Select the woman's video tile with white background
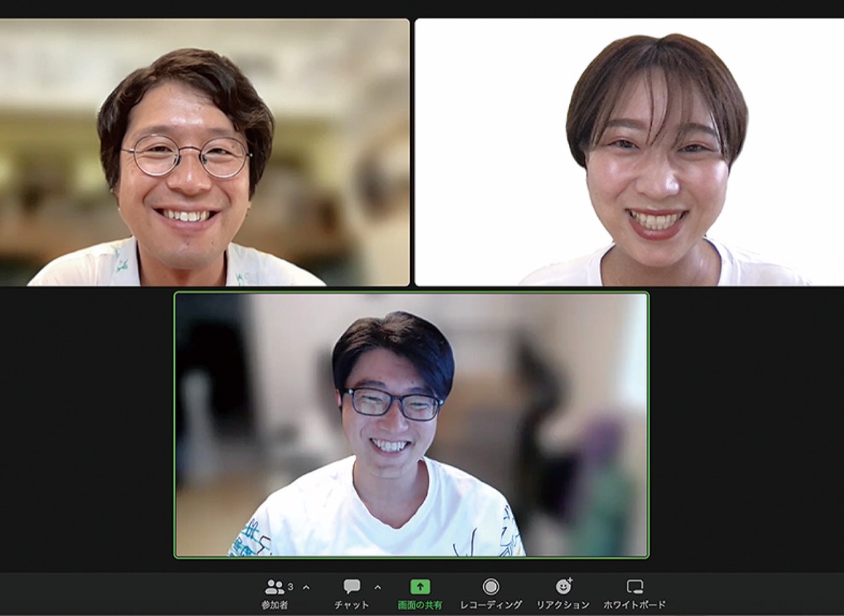 [629, 152]
